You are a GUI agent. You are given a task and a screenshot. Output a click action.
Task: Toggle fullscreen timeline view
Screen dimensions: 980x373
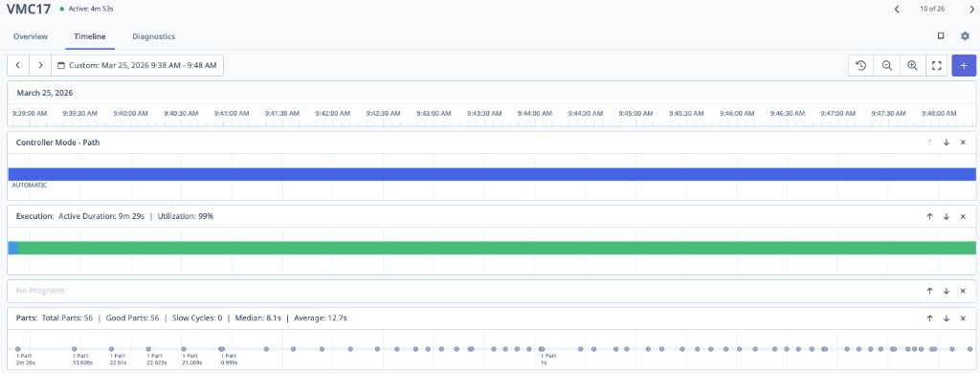point(936,66)
